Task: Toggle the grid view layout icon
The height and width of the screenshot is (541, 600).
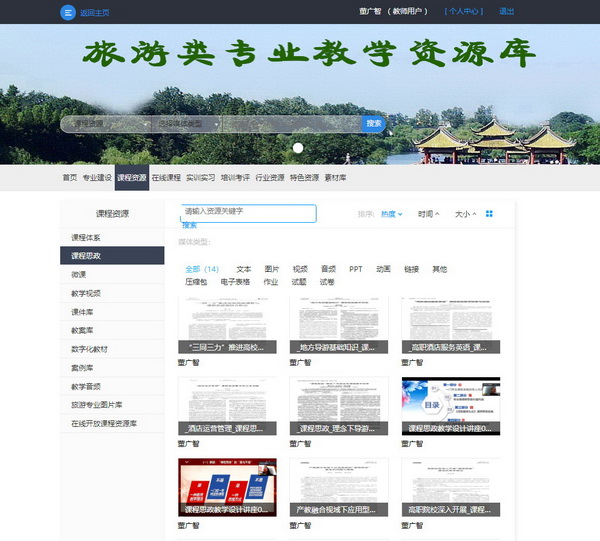Action: point(490,214)
